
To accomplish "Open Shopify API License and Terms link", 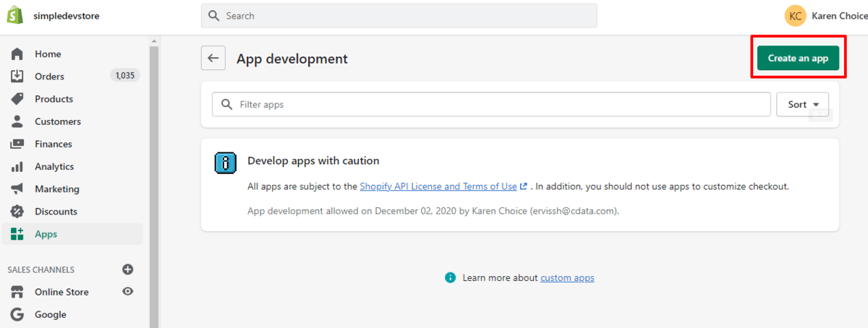I will (x=438, y=186).
